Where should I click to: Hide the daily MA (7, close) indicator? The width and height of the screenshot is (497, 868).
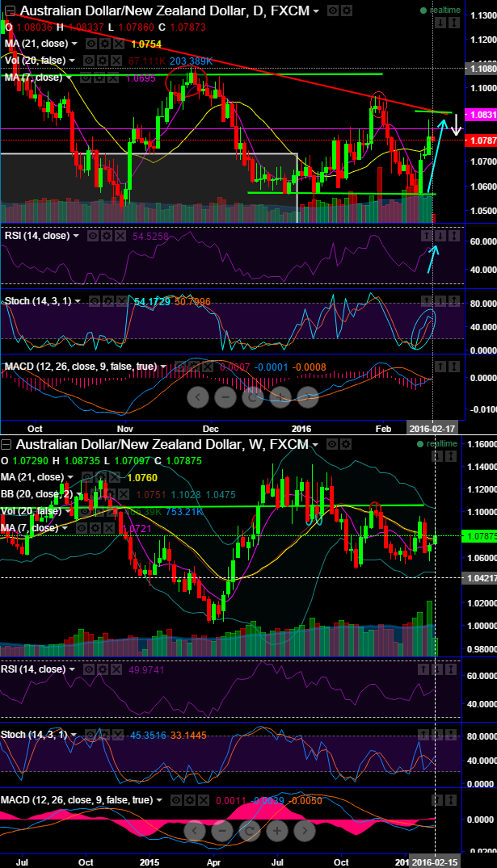pos(86,78)
